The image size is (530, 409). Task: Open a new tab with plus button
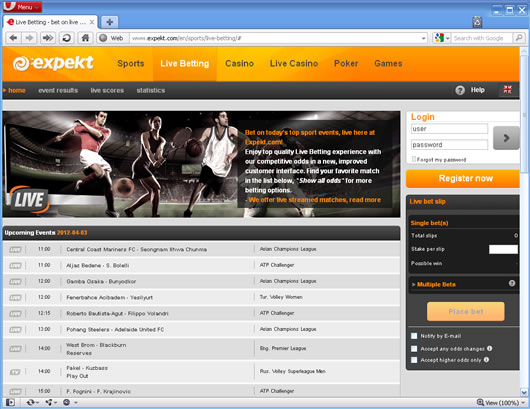110,22
